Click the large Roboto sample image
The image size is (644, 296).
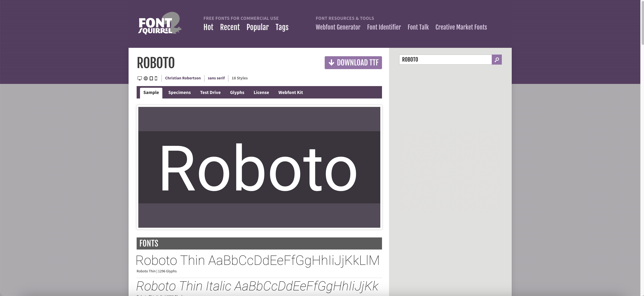coord(259,167)
